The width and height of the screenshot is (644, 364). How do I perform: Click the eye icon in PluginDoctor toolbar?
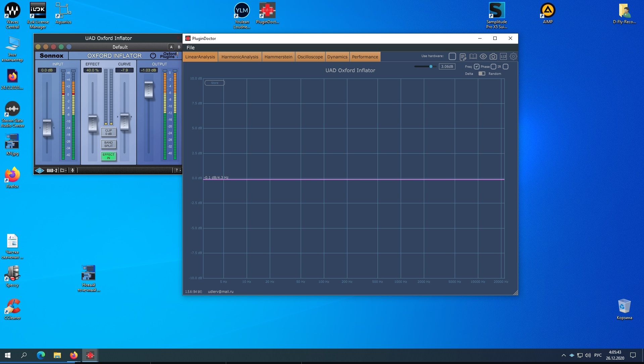483,56
